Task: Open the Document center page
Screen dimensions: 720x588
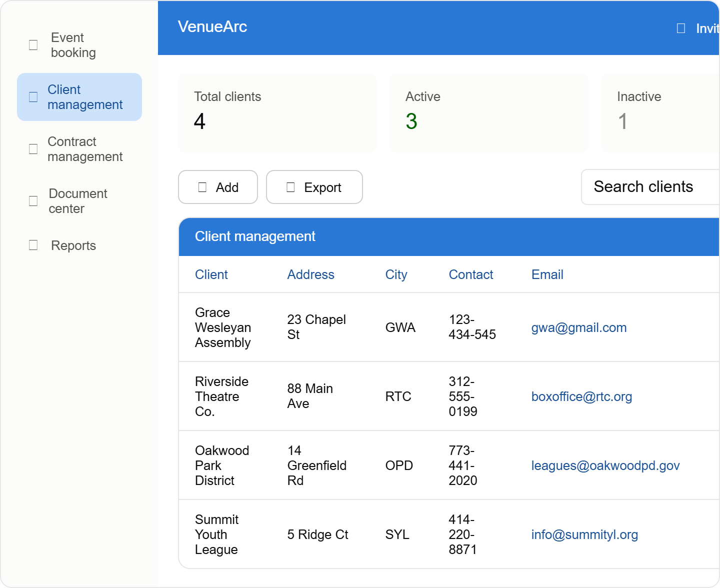Action: (x=79, y=201)
